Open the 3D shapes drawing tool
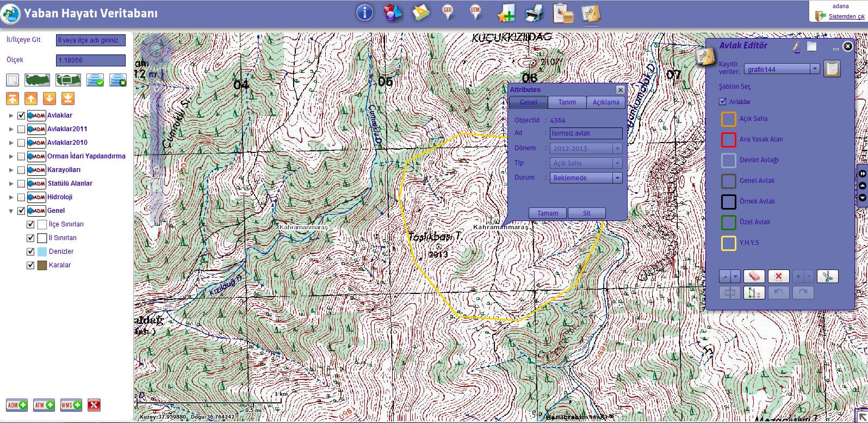Viewport: 868px width, 423px height. [x=393, y=12]
